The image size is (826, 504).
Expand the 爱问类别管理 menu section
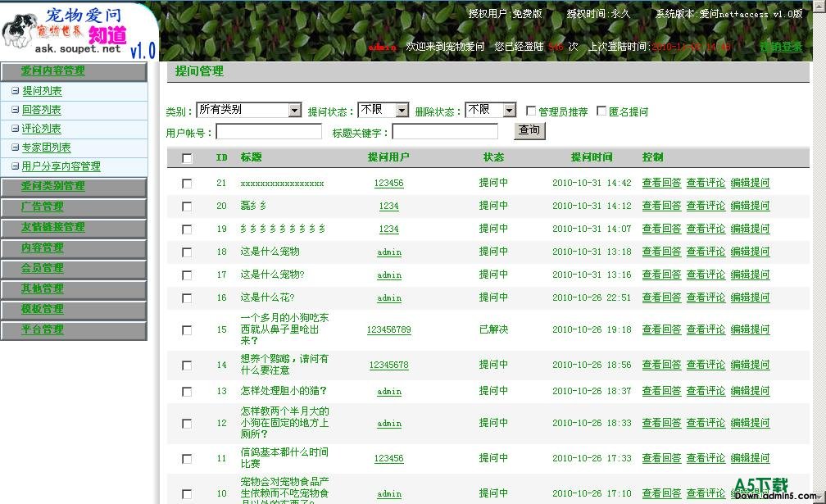coord(74,187)
